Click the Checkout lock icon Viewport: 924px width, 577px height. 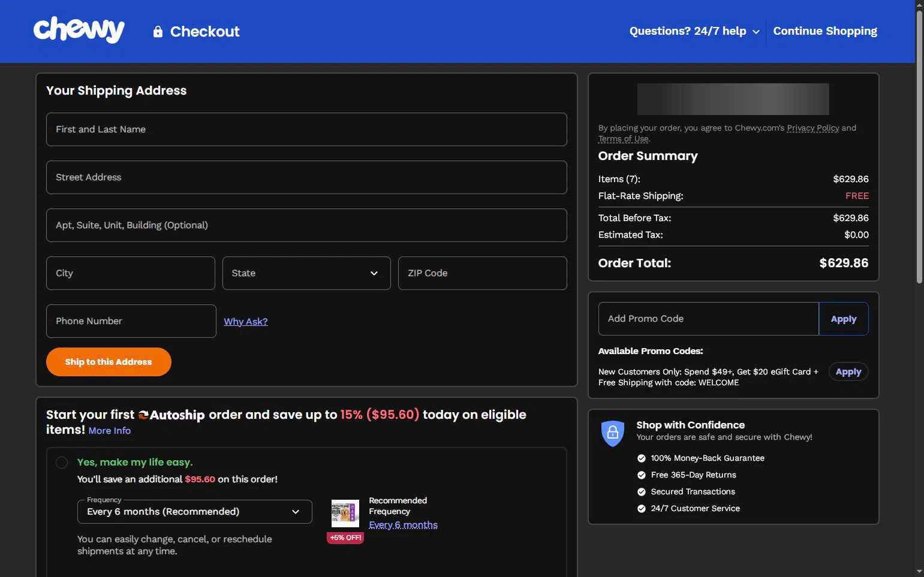pos(158,32)
